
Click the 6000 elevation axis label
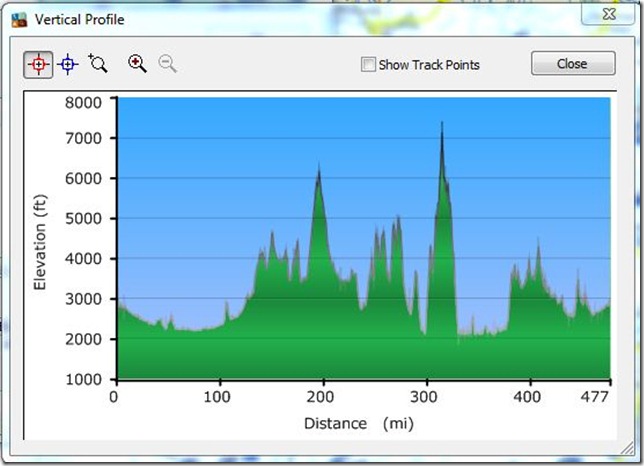pyautogui.click(x=83, y=179)
